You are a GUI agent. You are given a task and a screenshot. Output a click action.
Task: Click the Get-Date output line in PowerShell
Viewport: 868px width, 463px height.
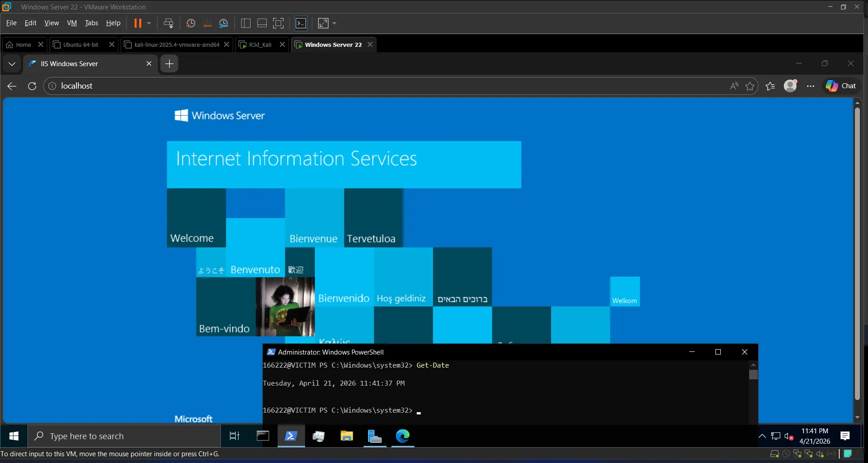pyautogui.click(x=333, y=383)
